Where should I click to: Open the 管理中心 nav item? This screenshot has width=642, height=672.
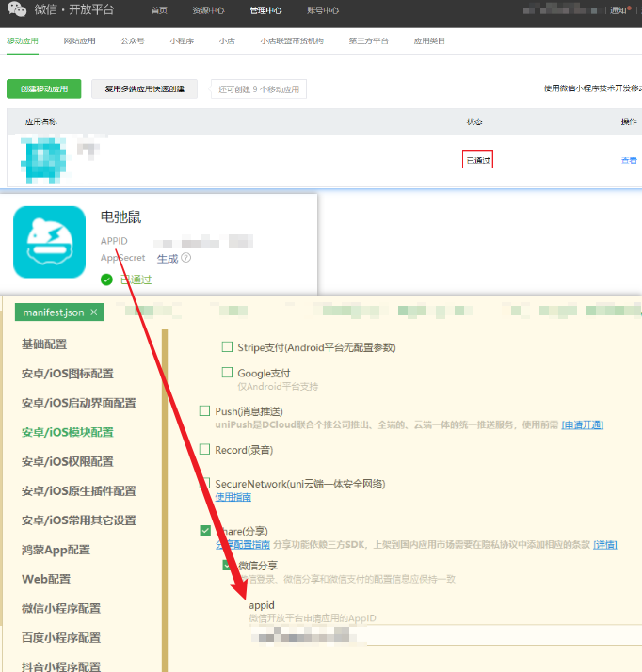(265, 10)
